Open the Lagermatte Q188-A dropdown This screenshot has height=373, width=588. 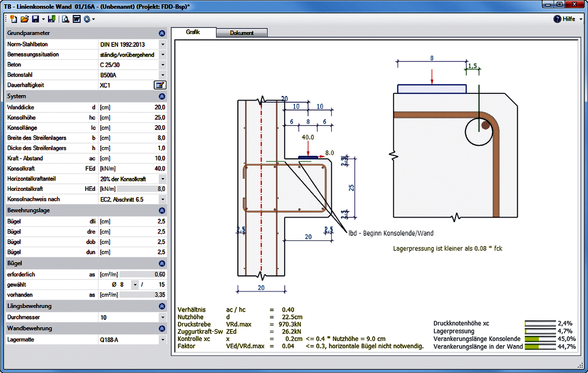(x=163, y=339)
